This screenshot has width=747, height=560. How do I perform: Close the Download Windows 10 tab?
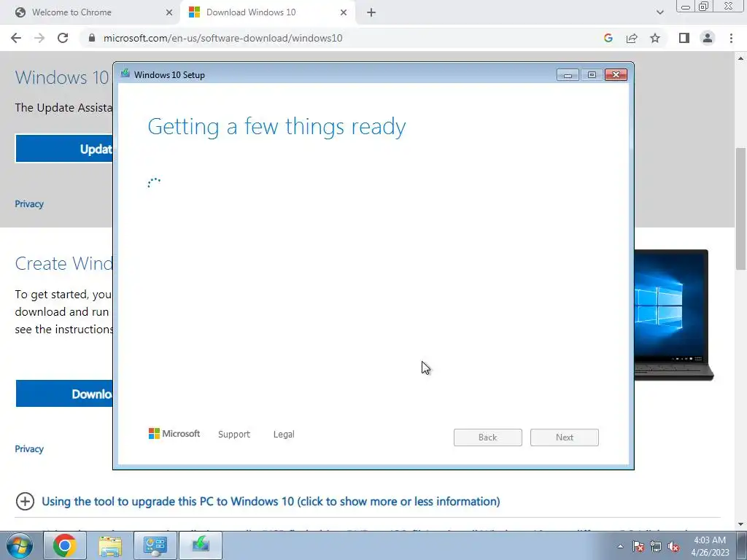pos(344,12)
